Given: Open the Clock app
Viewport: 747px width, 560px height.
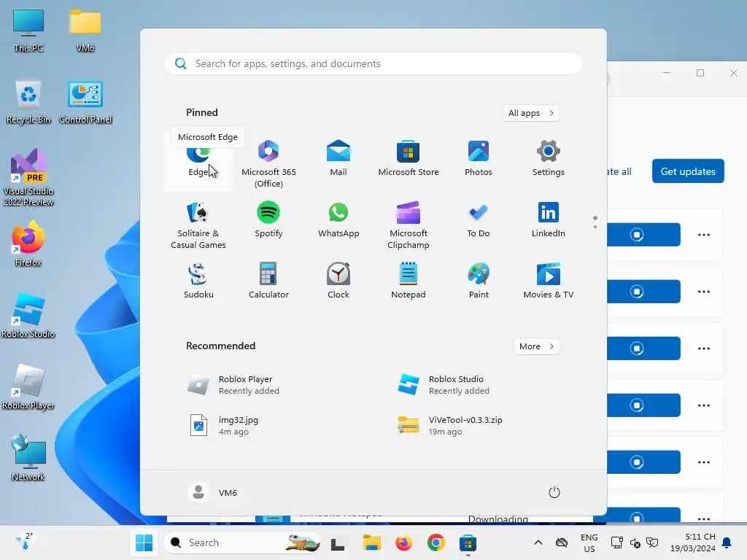Looking at the screenshot, I should (x=338, y=281).
